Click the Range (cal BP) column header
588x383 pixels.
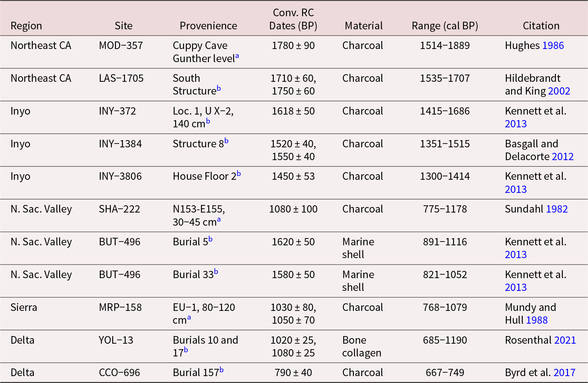coord(445,26)
